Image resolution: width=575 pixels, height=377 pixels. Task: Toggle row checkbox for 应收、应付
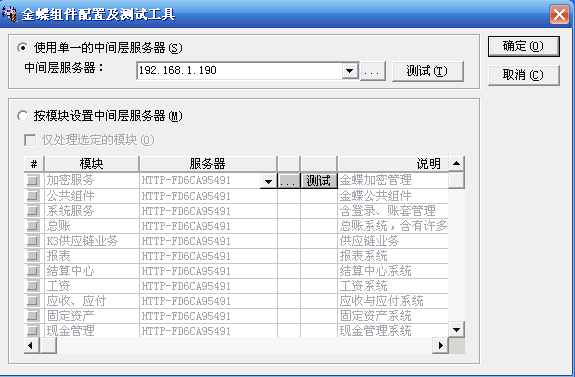point(33,301)
